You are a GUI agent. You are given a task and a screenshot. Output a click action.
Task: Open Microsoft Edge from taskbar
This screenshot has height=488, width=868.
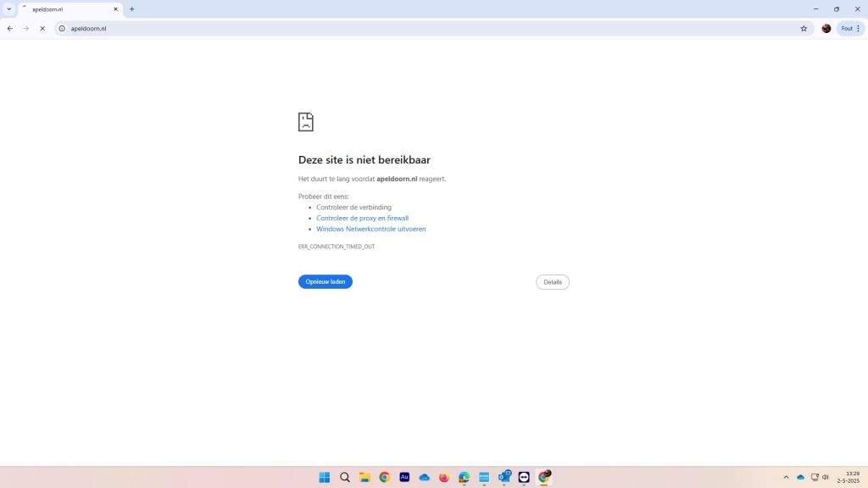464,477
